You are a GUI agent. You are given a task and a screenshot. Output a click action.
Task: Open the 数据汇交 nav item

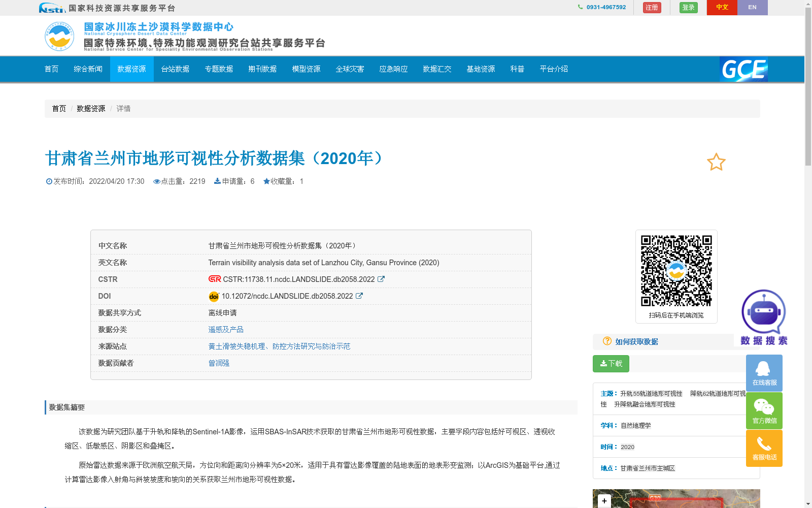point(437,69)
